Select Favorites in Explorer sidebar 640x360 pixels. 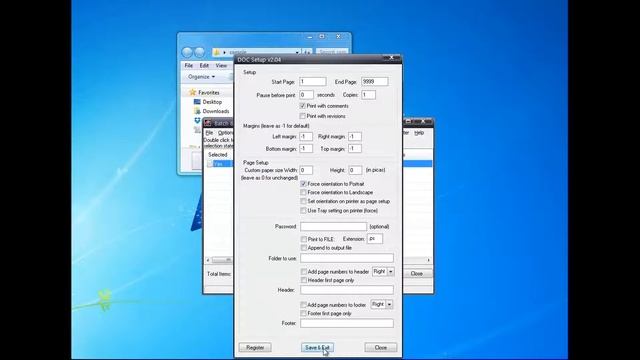pos(209,93)
